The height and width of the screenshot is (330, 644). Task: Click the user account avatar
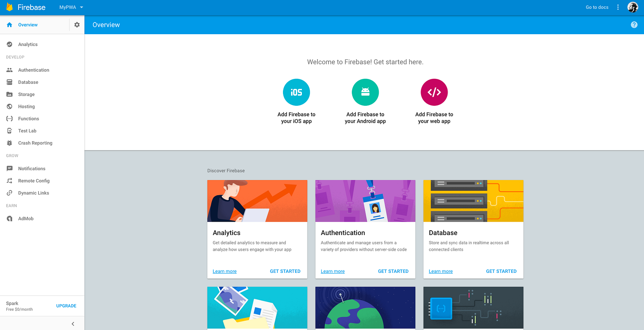click(x=633, y=7)
